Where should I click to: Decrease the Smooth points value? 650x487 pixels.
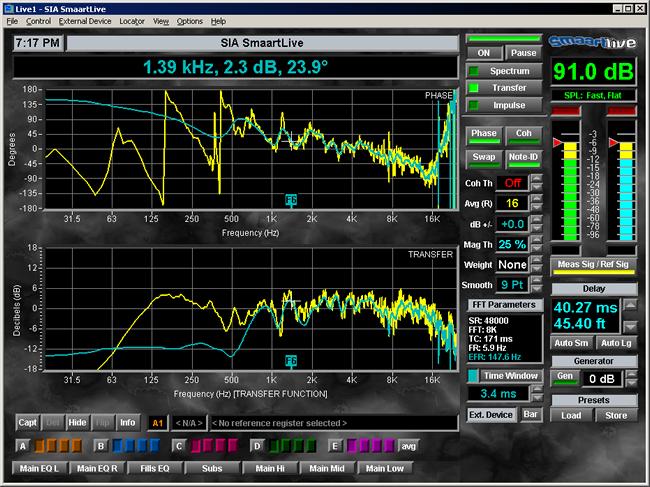[536, 289]
